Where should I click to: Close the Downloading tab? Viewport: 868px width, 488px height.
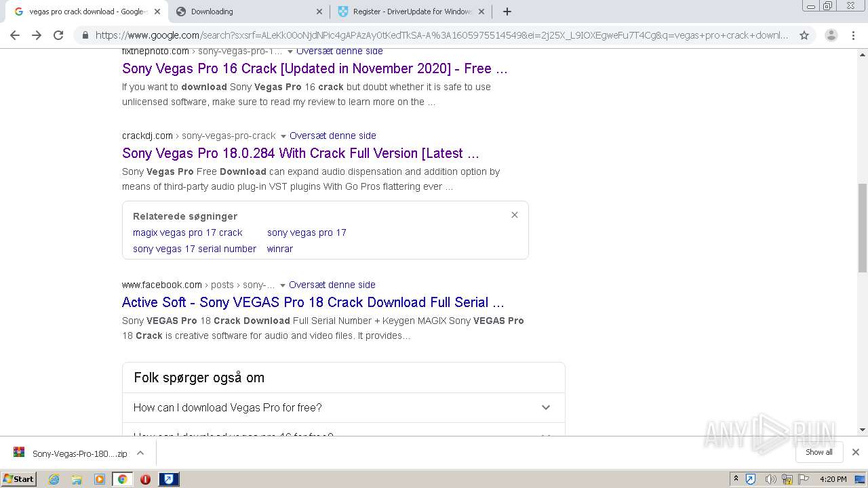click(x=319, y=12)
